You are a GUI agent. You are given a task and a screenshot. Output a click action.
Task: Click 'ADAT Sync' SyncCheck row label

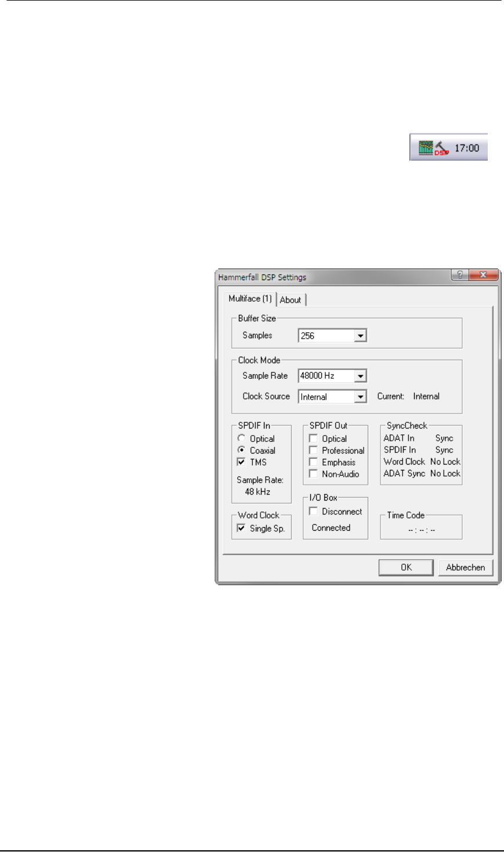pos(404,473)
